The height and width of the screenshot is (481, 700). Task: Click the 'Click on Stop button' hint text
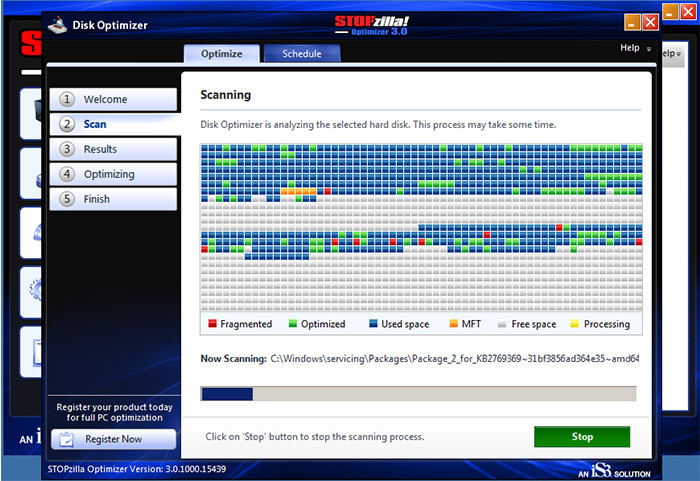[315, 437]
